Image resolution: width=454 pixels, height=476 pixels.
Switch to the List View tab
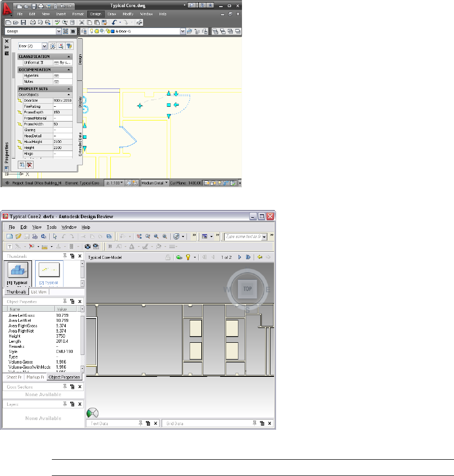coord(39,292)
